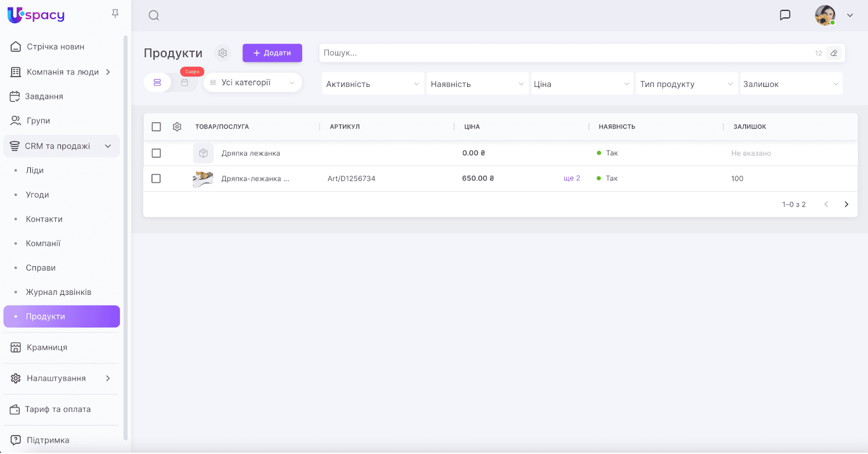Screen dimensions: 868x454
Task: Open Products settings gear beside the title
Action: click(x=222, y=53)
